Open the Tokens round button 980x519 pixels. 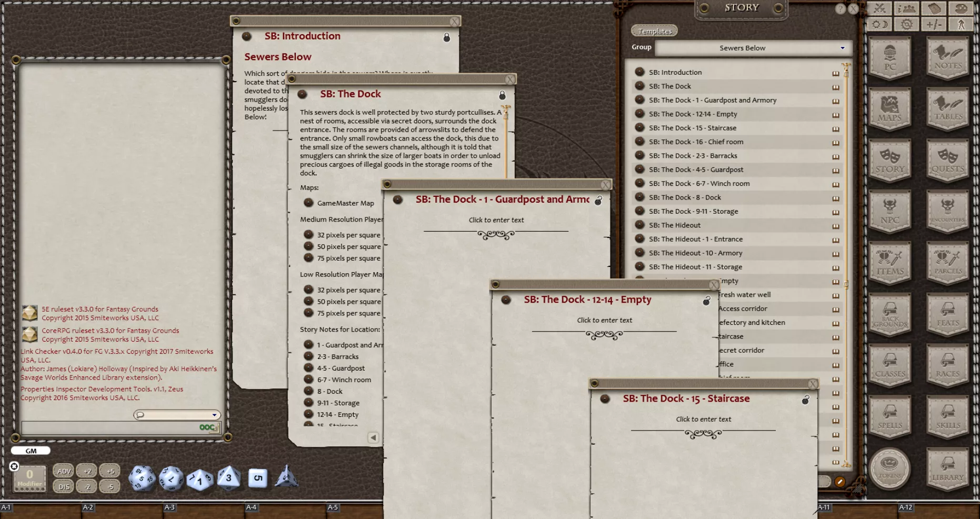click(889, 468)
